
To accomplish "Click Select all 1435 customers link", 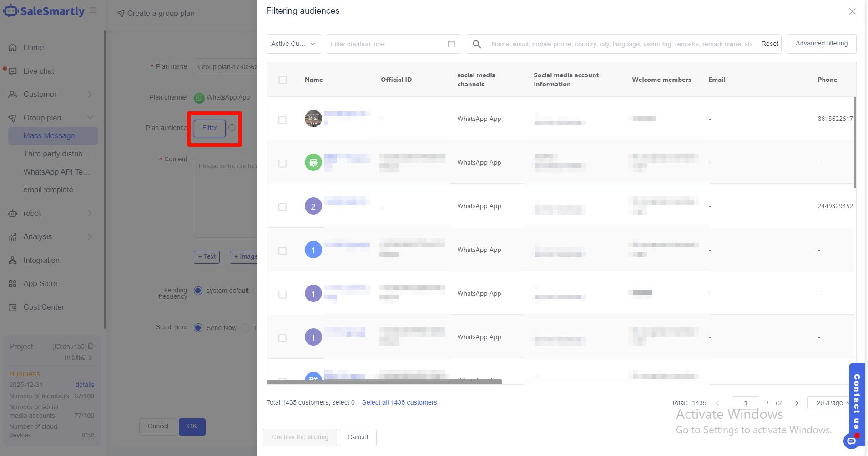I will (399, 402).
